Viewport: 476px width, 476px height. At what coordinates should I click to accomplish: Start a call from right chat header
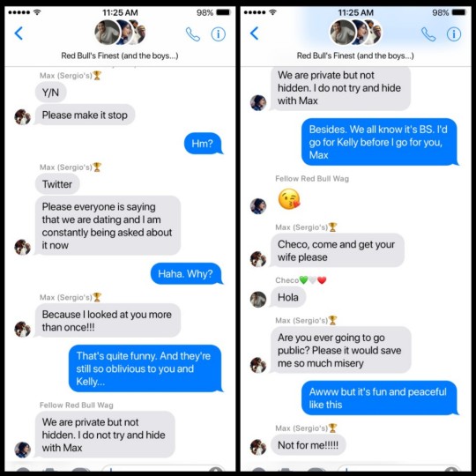pyautogui.click(x=428, y=34)
